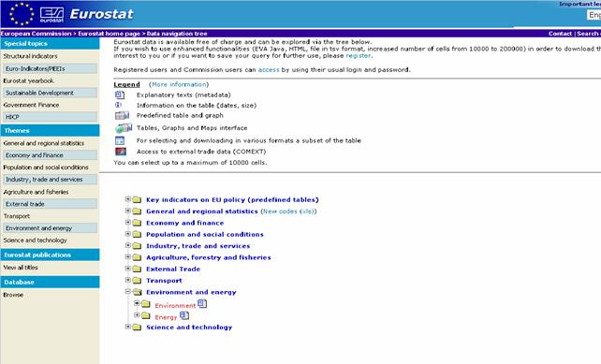Click More information link beside Legend
The width and height of the screenshot is (601, 364).
(179, 84)
